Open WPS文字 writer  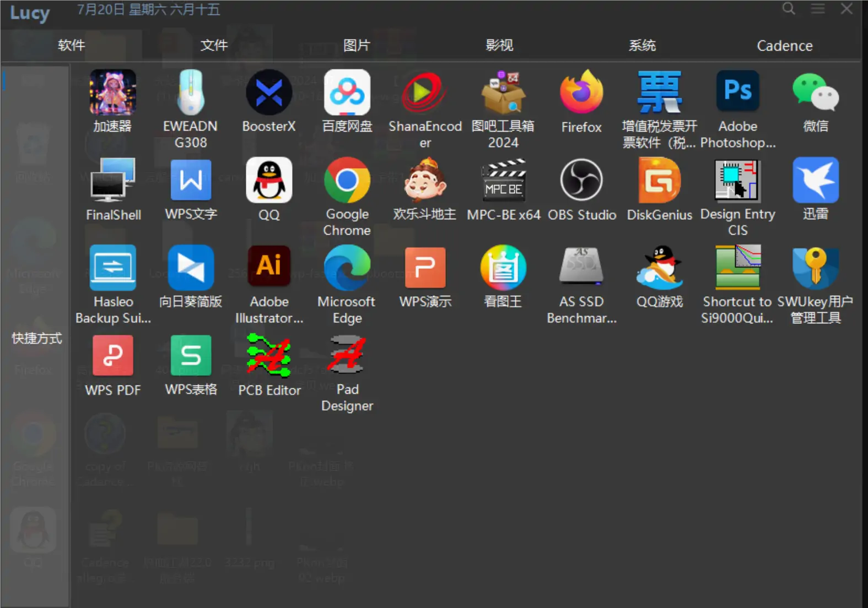191,180
